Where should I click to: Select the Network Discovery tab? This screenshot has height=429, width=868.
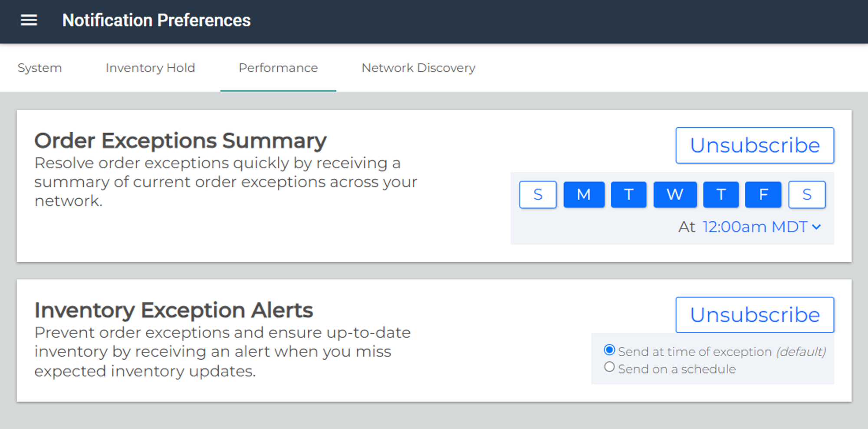pos(418,68)
